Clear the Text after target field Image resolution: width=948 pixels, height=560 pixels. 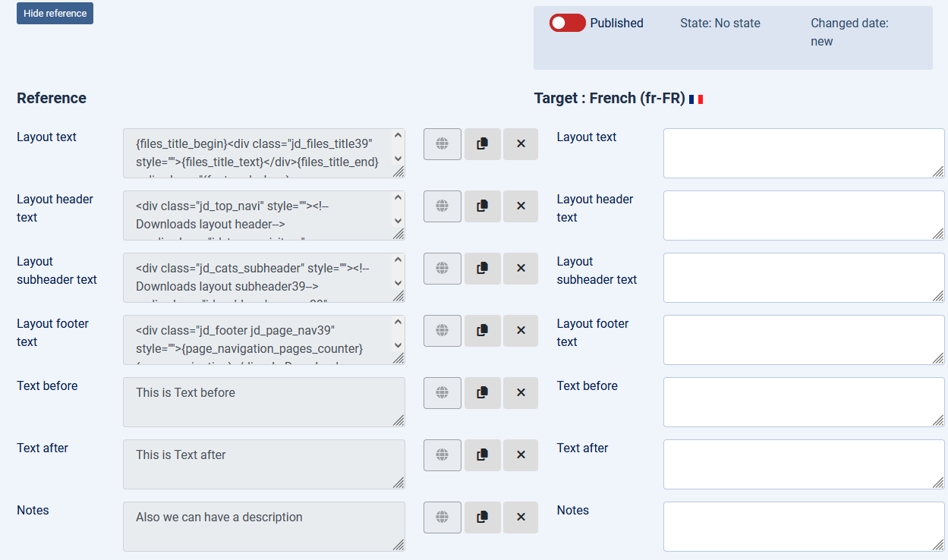521,455
